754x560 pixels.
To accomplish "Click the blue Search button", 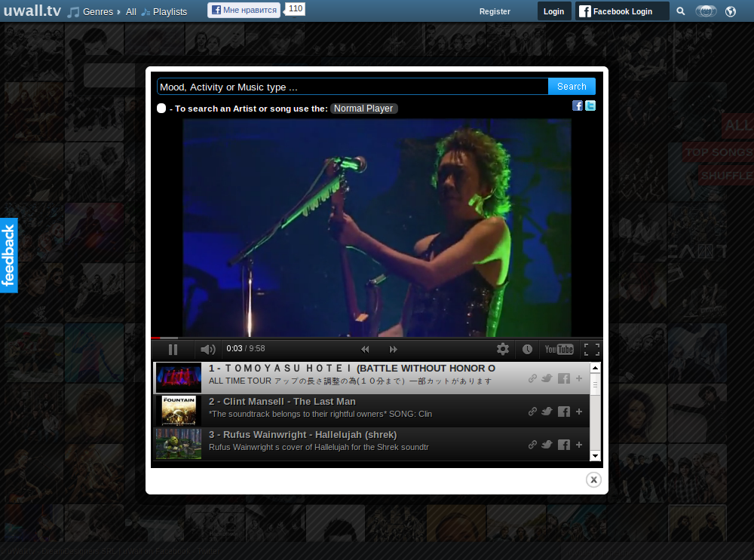I will [x=572, y=87].
